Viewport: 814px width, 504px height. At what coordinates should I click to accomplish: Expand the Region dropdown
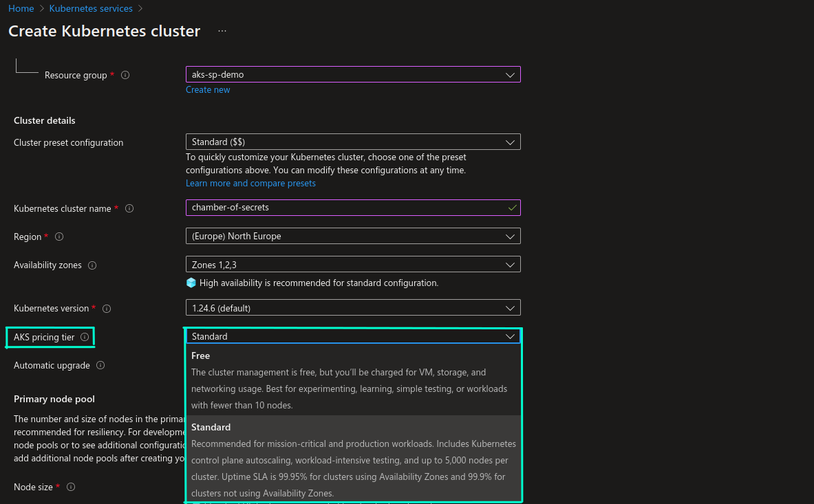pos(353,236)
